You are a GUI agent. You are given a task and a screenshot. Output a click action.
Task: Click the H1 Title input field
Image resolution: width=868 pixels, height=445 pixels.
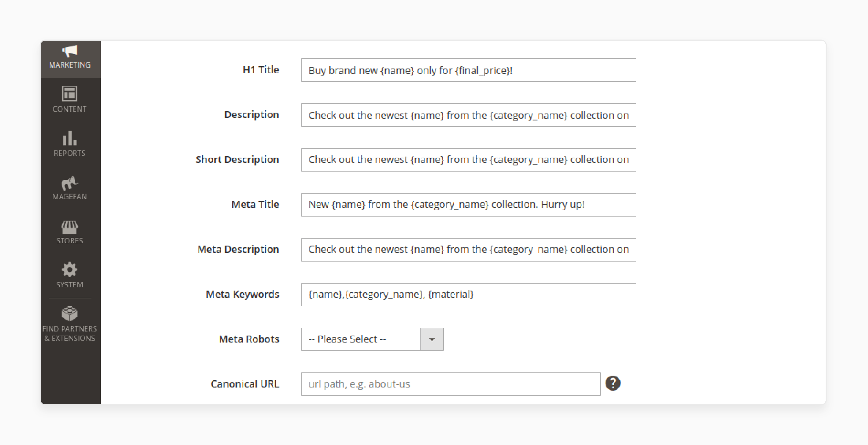[467, 70]
